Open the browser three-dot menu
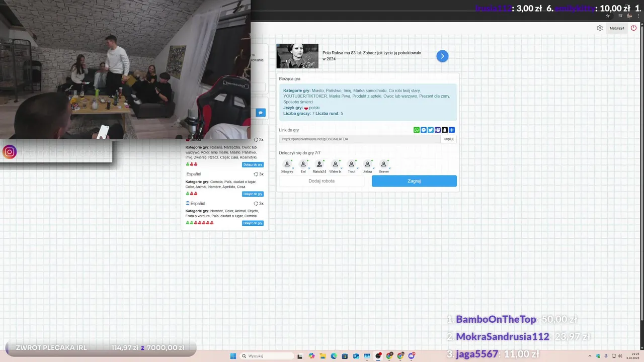Viewport: 644px width, 362px height. click(638, 16)
